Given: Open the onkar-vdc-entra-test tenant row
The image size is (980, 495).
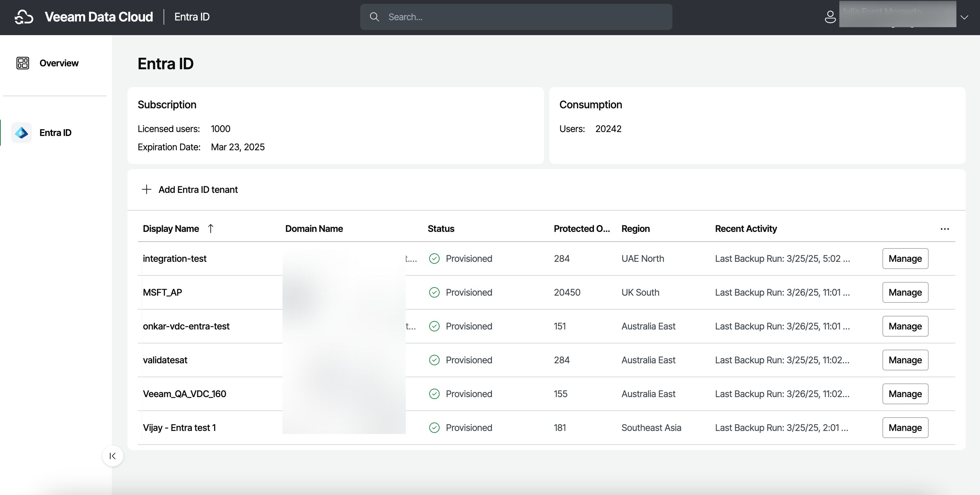Looking at the screenshot, I should [x=186, y=327].
